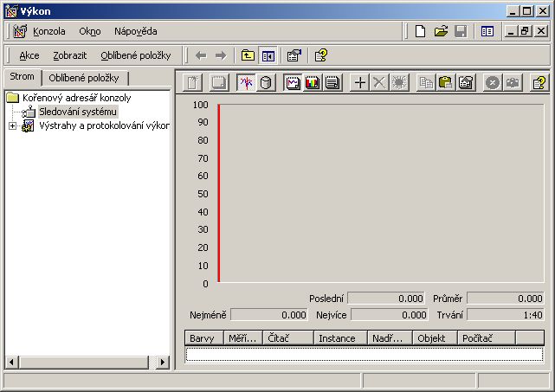Click the Open console folder icon
Image resolution: width=555 pixels, height=392 pixels.
441,31
